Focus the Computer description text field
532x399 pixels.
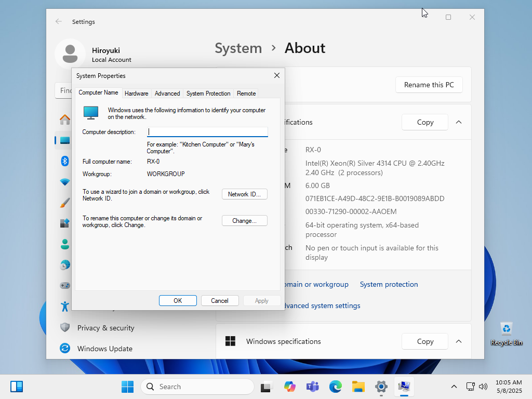207,132
